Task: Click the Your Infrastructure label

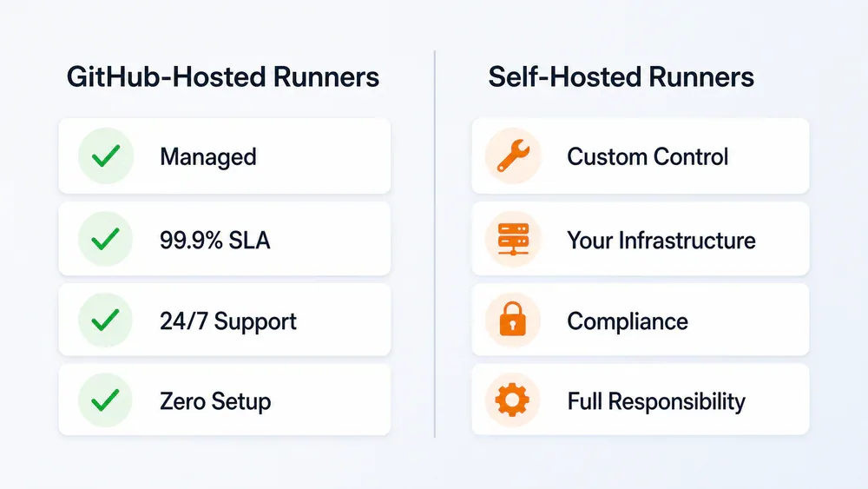Action: (x=661, y=241)
